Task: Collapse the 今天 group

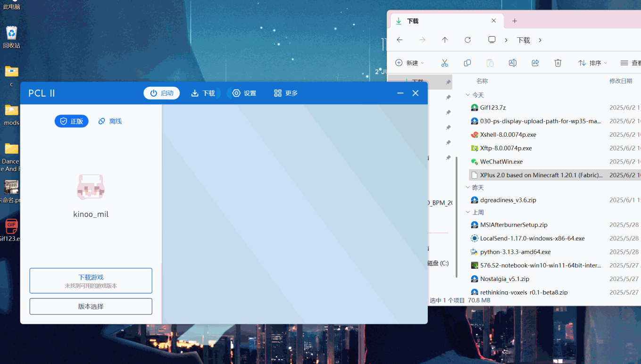Action: [468, 95]
